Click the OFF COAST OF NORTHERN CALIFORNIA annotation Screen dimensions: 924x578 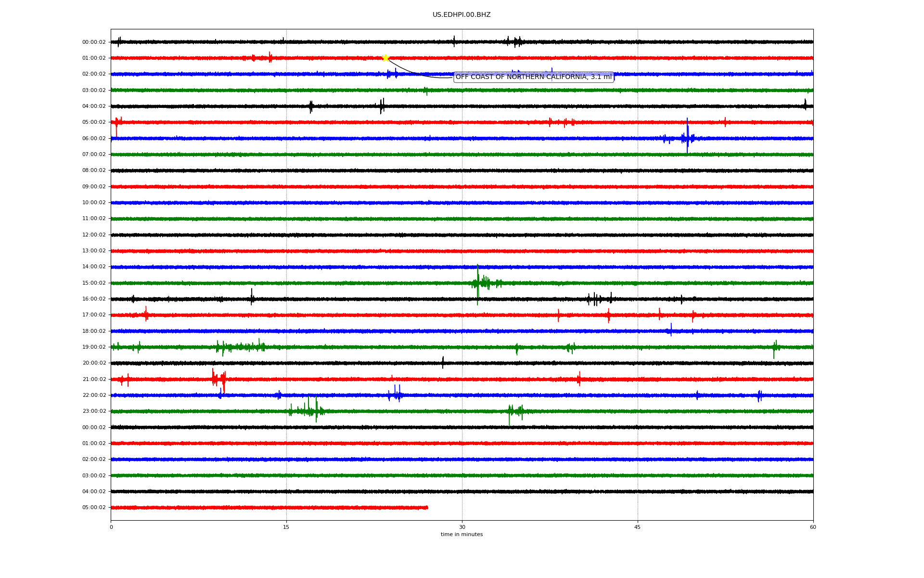pyautogui.click(x=534, y=77)
